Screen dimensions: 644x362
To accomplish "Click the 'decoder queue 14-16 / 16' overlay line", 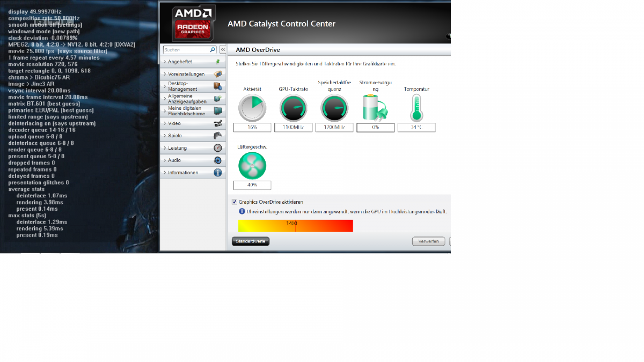I will (42, 130).
